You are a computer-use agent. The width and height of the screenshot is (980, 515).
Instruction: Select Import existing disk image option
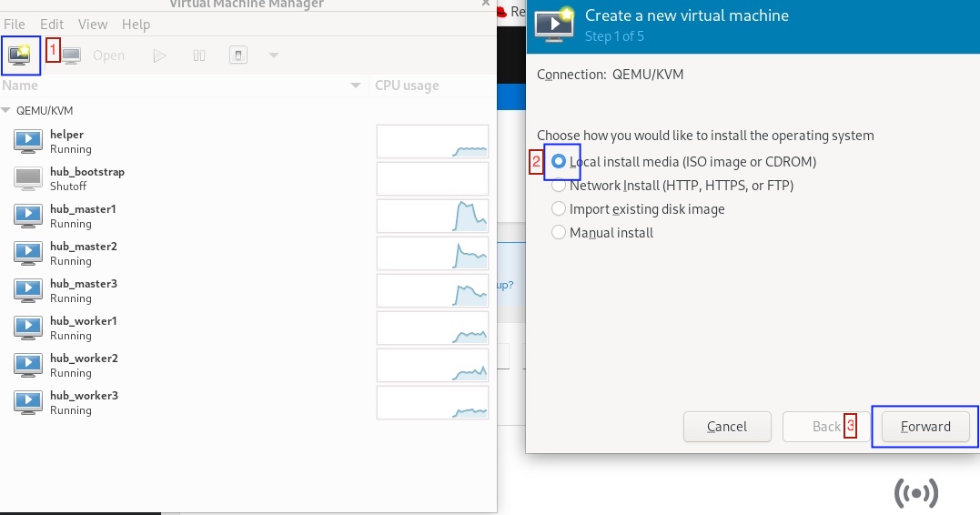tap(559, 208)
